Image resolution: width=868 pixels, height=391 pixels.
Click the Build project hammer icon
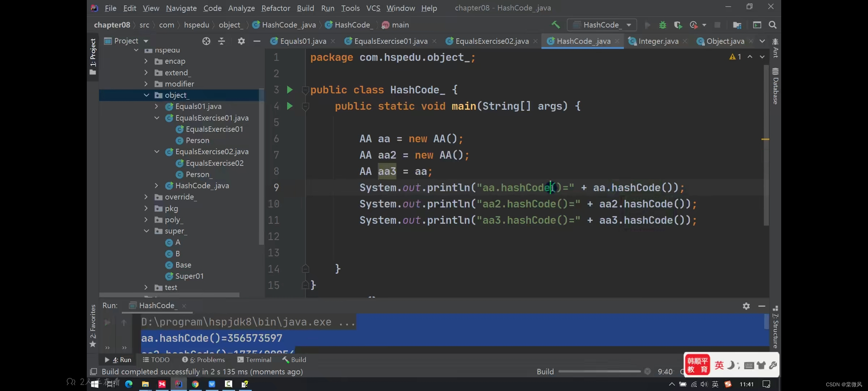tap(556, 25)
